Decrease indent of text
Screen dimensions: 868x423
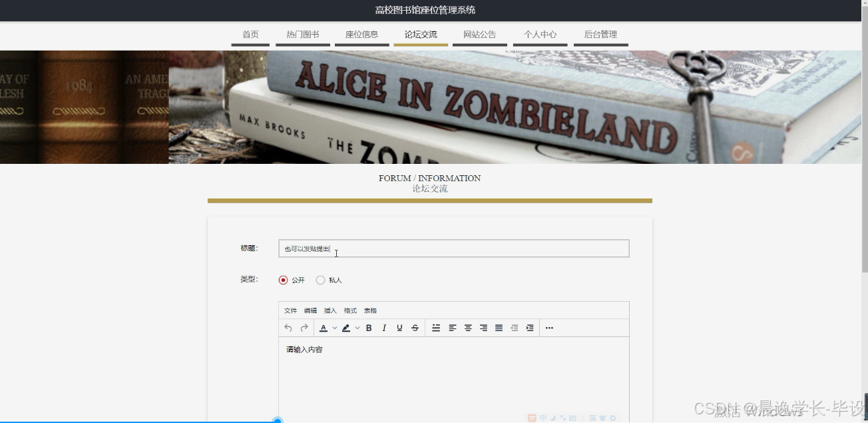coord(514,328)
